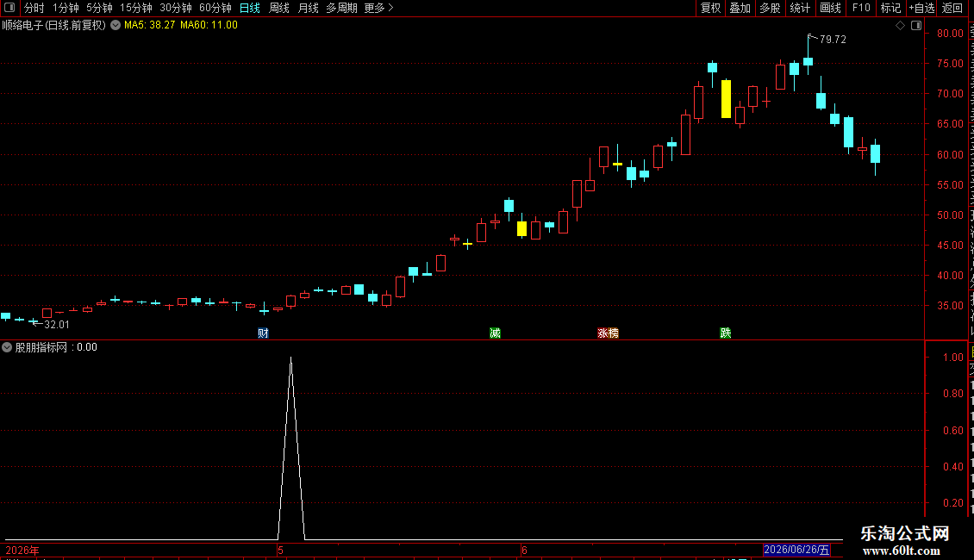Screen dimensions: 974x560
Task: Click the 涨榜 event marker
Action: pos(609,333)
